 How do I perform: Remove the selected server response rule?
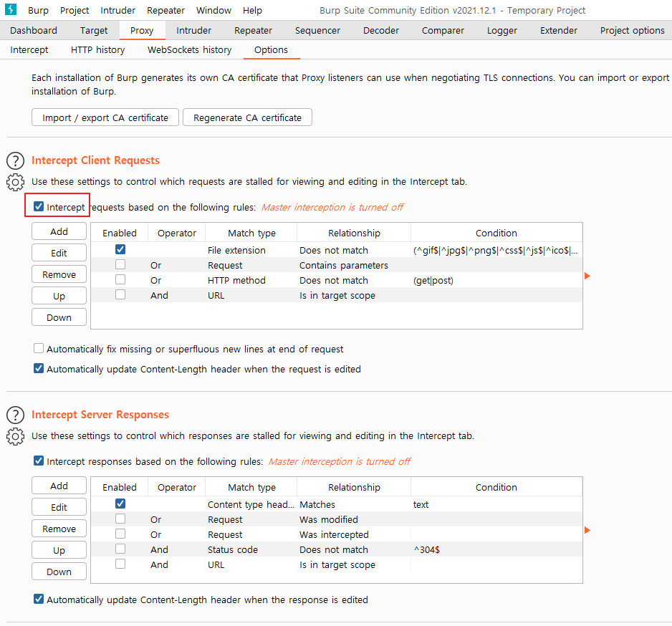click(x=59, y=529)
